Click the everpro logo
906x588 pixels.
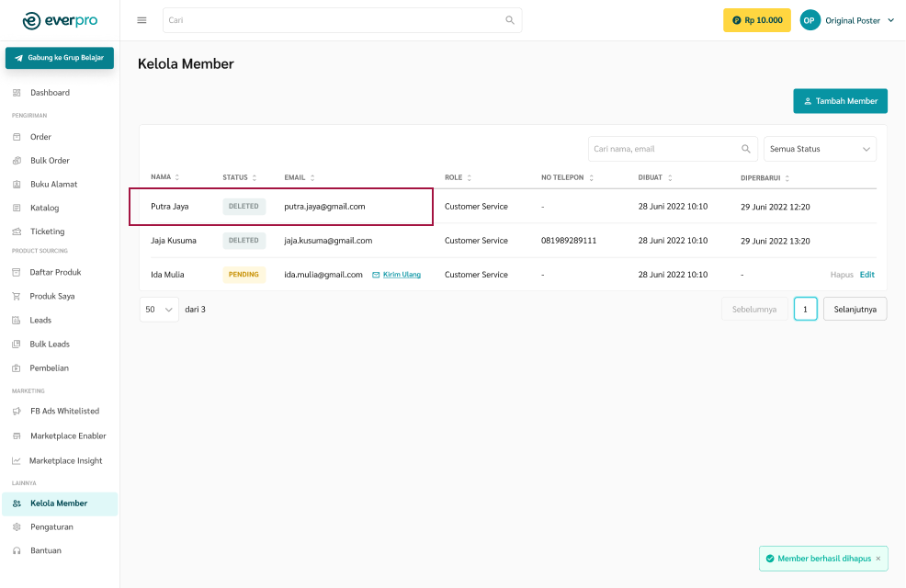pos(60,20)
